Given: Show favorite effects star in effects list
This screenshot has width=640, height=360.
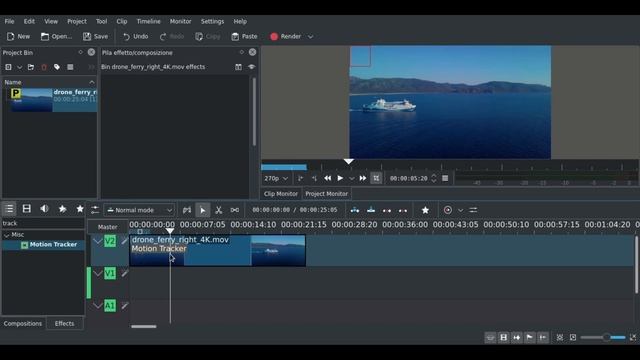Looking at the screenshot, I should pyautogui.click(x=80, y=209).
